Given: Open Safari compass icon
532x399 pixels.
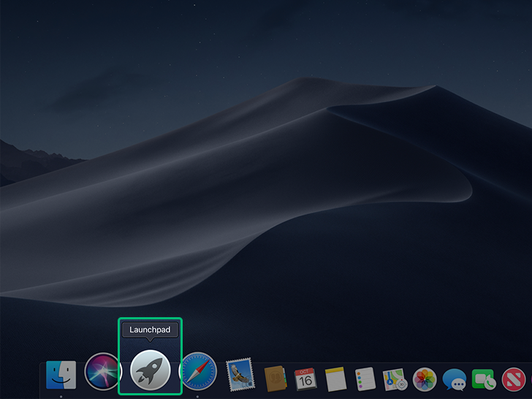Looking at the screenshot, I should click(199, 371).
